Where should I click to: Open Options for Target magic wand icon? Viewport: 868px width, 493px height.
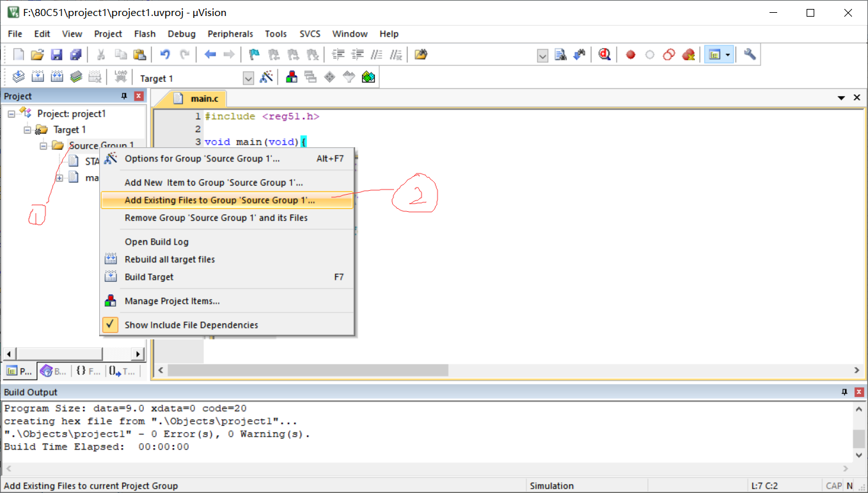267,78
